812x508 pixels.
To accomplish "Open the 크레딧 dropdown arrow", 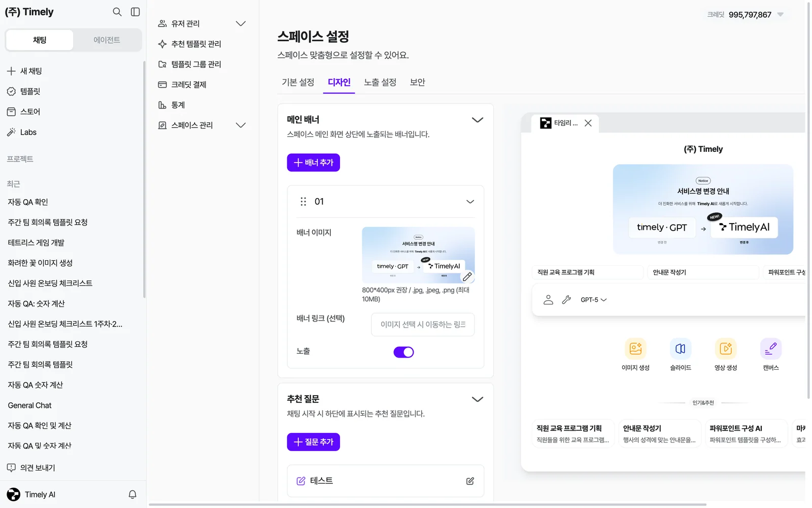I will coord(781,14).
